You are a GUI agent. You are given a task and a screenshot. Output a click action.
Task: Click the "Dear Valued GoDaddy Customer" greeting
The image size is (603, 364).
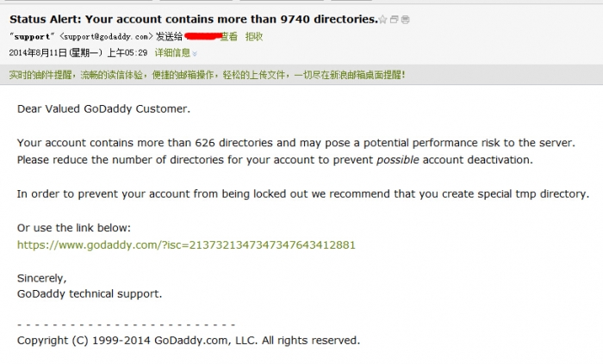pos(103,109)
